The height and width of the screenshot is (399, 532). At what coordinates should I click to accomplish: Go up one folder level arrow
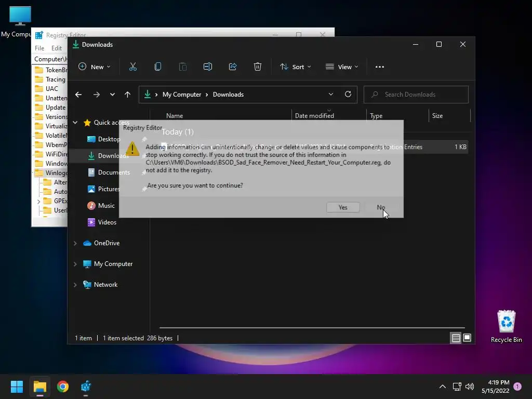click(x=128, y=95)
